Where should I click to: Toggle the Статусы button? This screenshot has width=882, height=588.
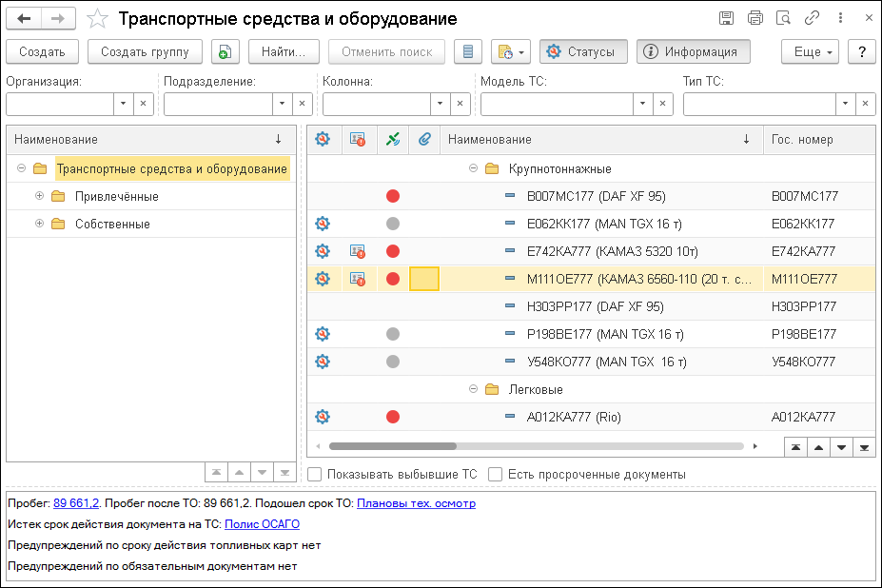[x=583, y=51]
